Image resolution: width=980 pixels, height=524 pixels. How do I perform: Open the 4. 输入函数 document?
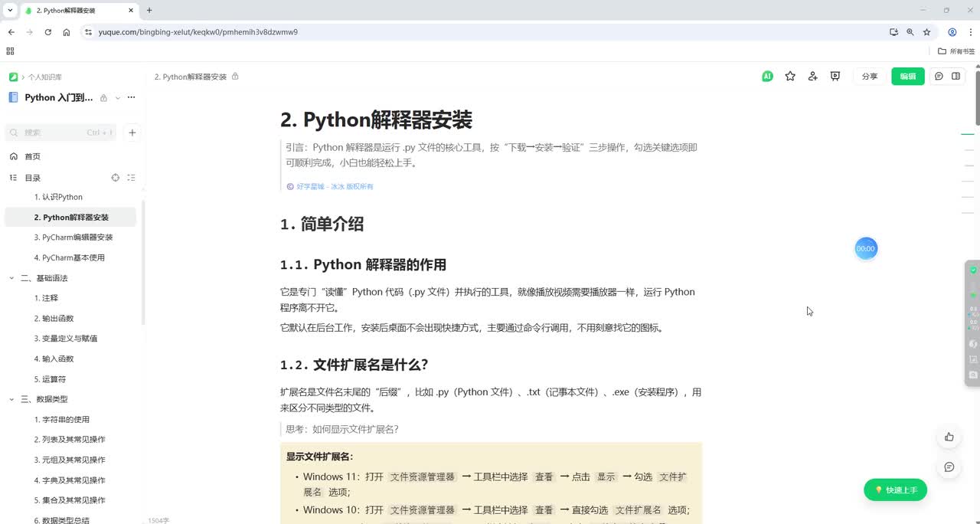54,359
